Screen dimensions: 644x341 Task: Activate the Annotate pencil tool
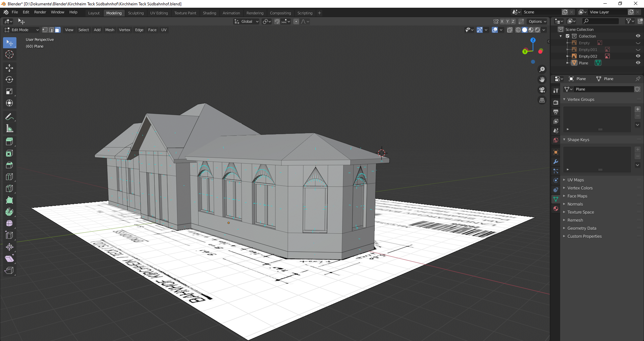coord(9,117)
